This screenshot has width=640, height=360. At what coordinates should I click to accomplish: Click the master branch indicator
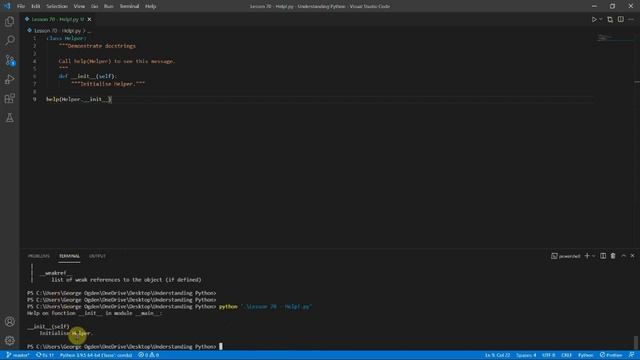[x=18, y=355]
